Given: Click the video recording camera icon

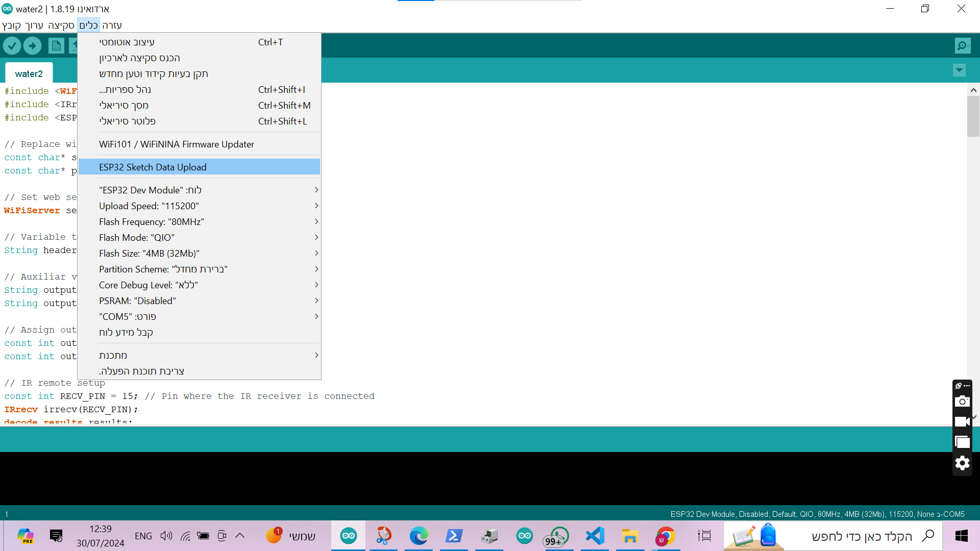Looking at the screenshot, I should coord(962,422).
